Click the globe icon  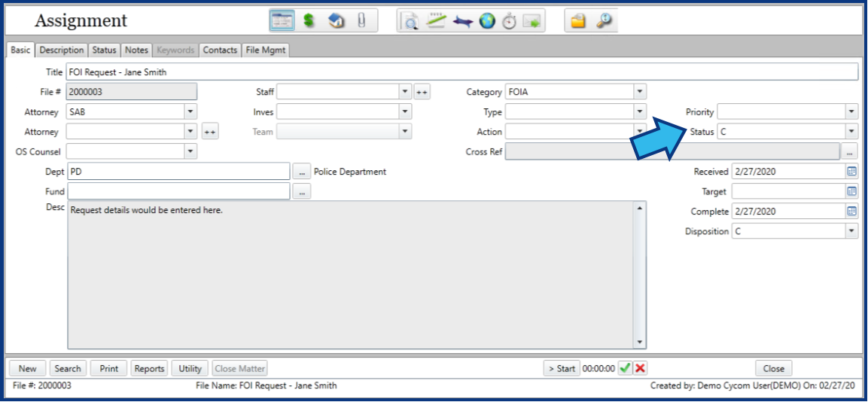pos(487,22)
